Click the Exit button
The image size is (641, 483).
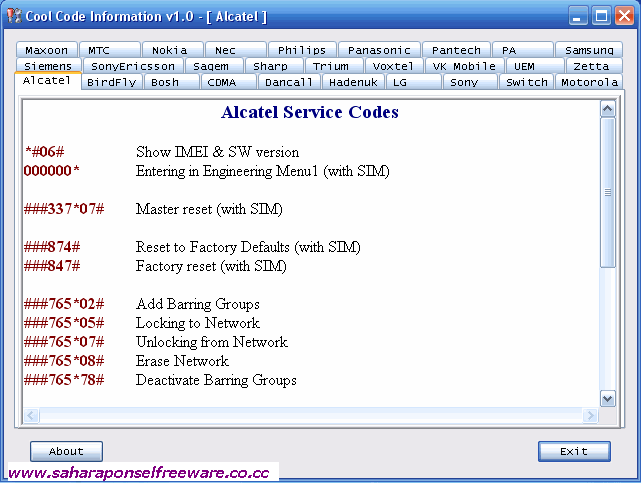(x=574, y=451)
